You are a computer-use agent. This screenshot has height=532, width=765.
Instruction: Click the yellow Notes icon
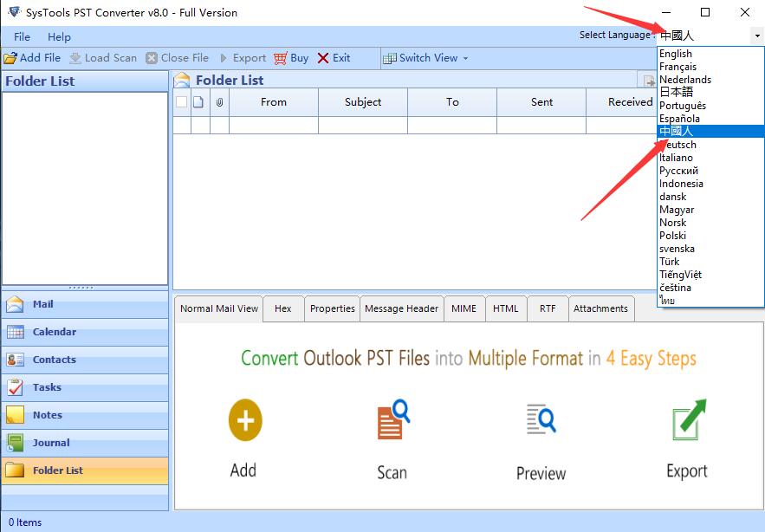15,415
